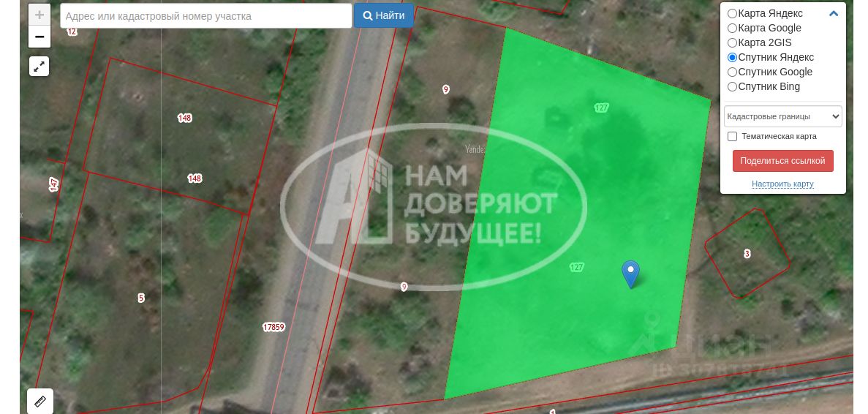This screenshot has width=868, height=414.
Task: Toggle fullscreen map expand icon
Action: (39, 67)
